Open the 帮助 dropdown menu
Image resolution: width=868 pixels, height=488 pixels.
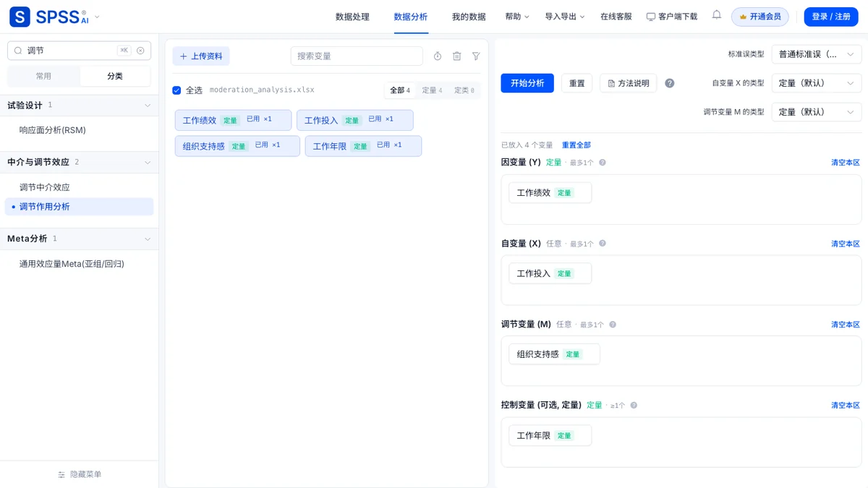(517, 17)
